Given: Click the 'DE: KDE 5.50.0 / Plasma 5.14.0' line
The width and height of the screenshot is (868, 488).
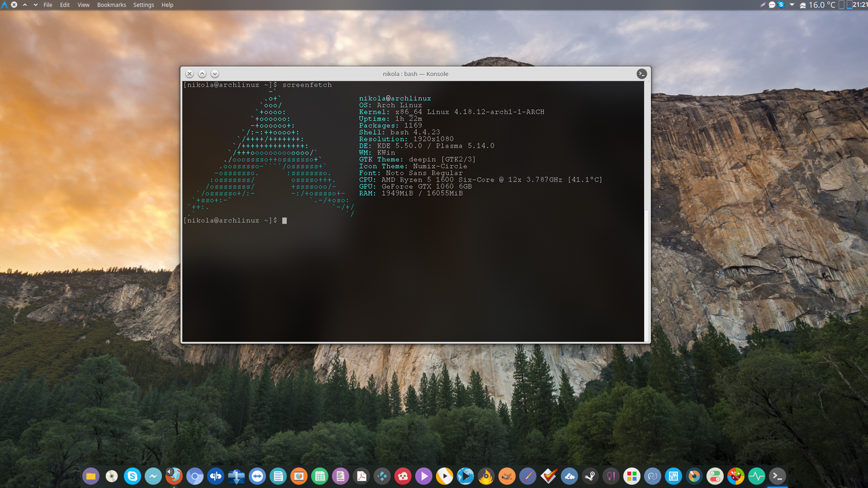Looking at the screenshot, I should (x=427, y=146).
